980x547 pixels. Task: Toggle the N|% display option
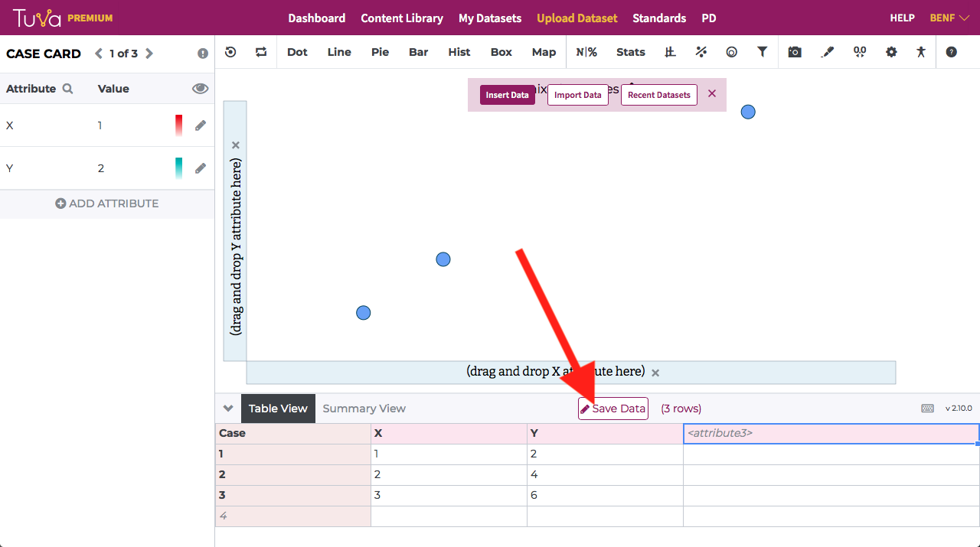586,52
